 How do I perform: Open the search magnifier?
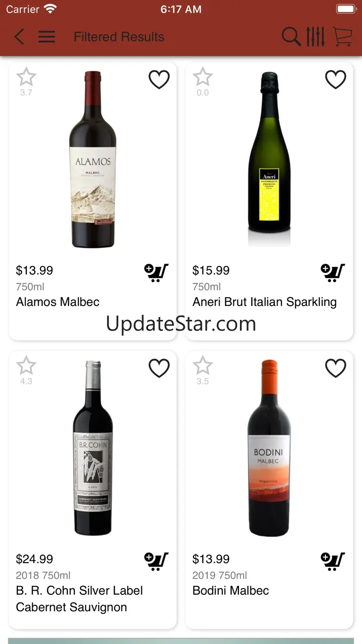[x=291, y=37]
